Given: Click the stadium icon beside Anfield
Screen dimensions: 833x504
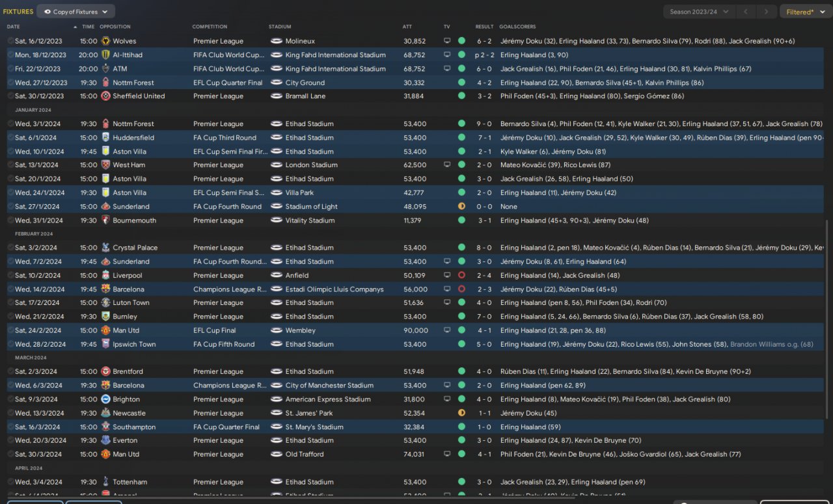Looking at the screenshot, I should [276, 276].
